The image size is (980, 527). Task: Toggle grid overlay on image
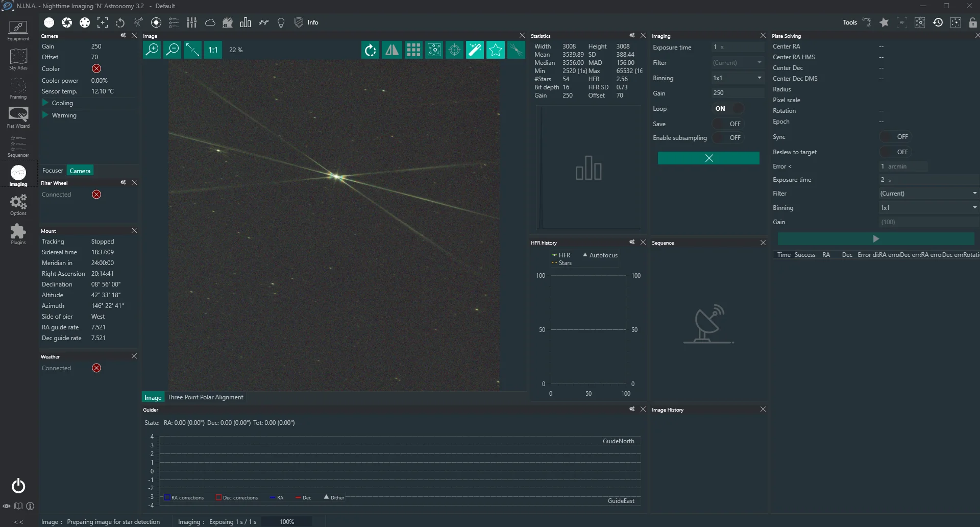413,50
